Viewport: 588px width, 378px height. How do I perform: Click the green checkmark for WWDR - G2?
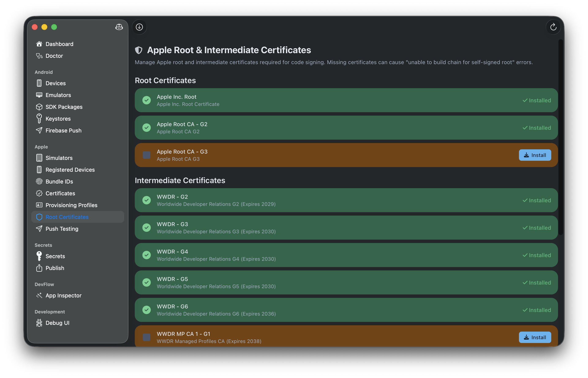147,200
